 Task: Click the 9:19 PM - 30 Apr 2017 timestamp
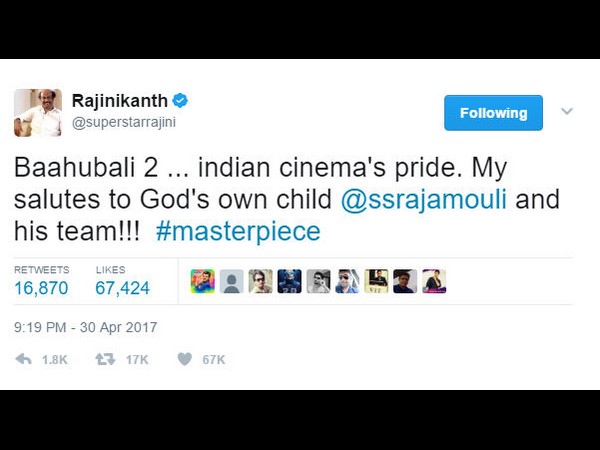point(86,328)
